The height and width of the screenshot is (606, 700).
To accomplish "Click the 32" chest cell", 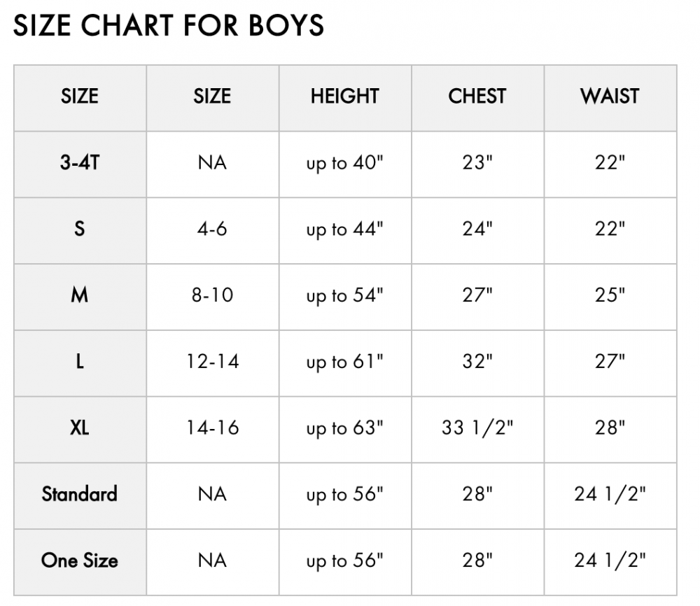I will 477,362.
